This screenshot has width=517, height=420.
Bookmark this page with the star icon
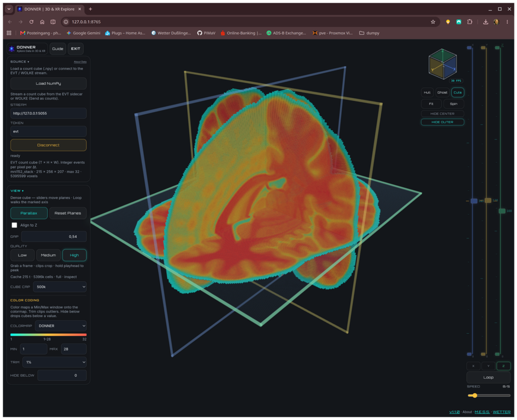point(433,22)
